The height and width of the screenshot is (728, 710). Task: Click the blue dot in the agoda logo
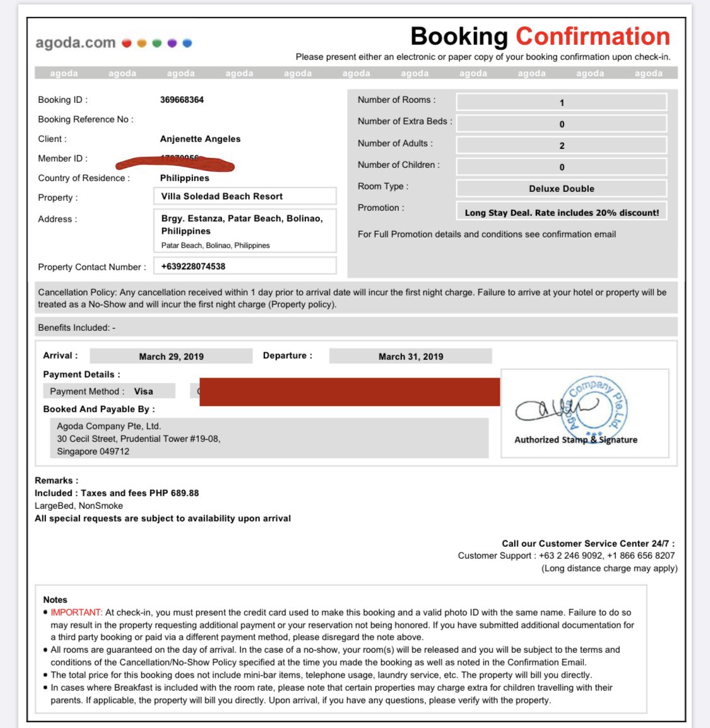[x=187, y=43]
